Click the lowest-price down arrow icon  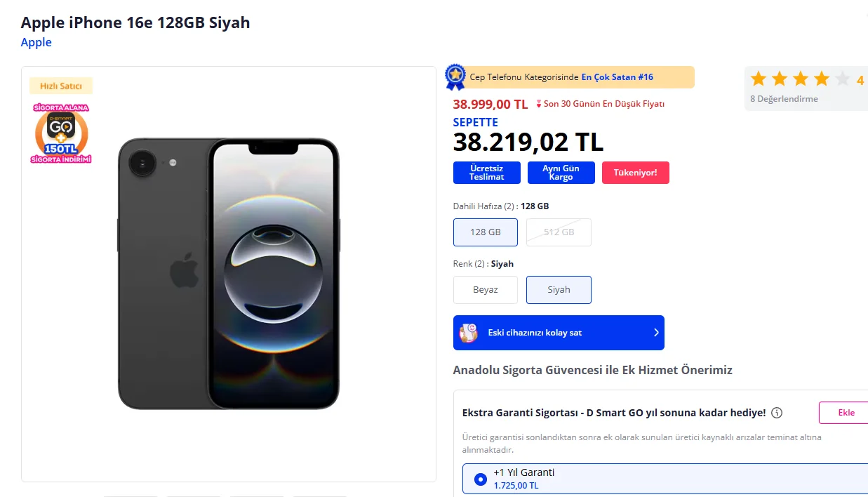point(538,105)
